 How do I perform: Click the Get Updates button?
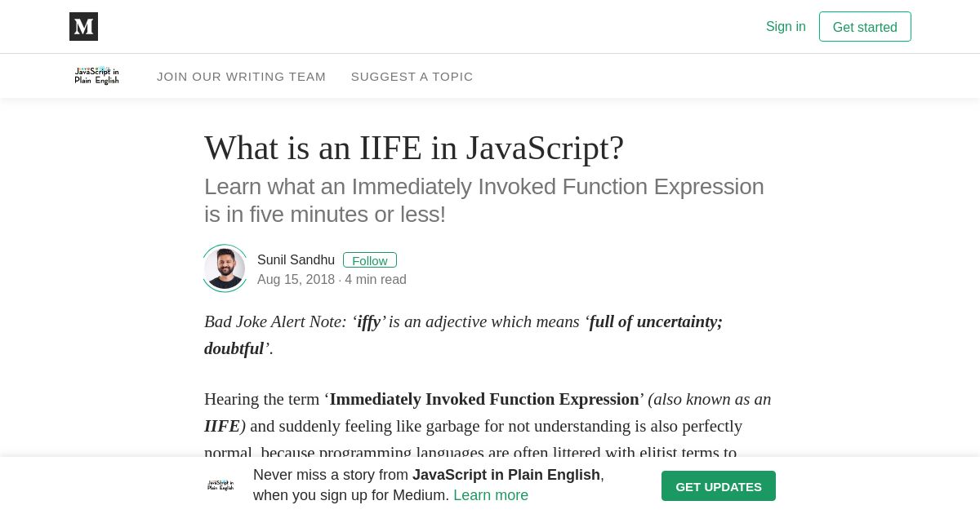tap(719, 486)
